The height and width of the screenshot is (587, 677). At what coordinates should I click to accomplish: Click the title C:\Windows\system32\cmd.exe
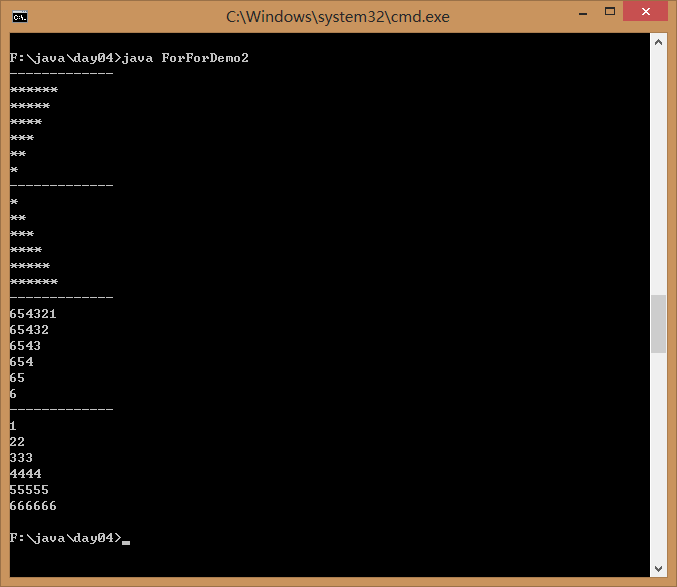tap(338, 17)
